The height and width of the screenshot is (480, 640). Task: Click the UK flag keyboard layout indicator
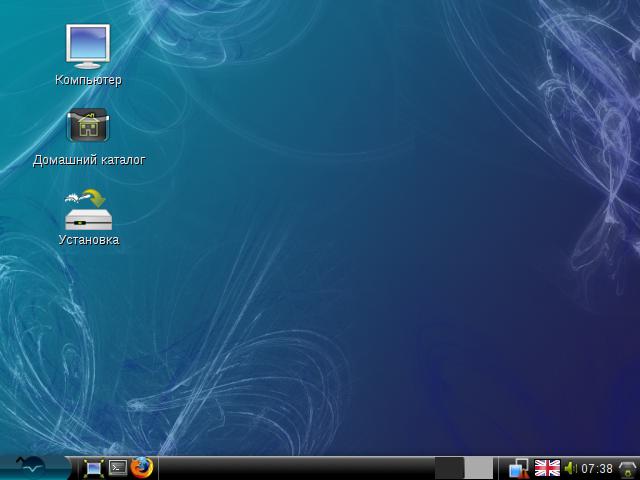coord(547,468)
